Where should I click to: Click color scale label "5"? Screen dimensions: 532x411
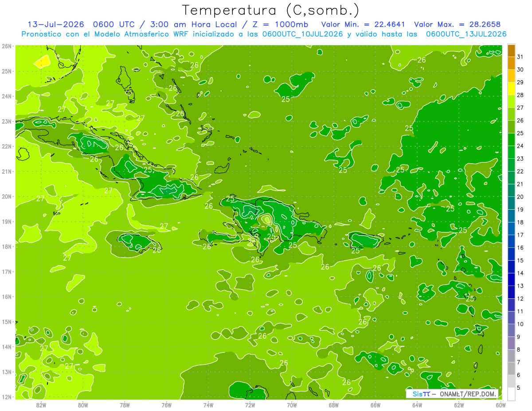pos(518,388)
